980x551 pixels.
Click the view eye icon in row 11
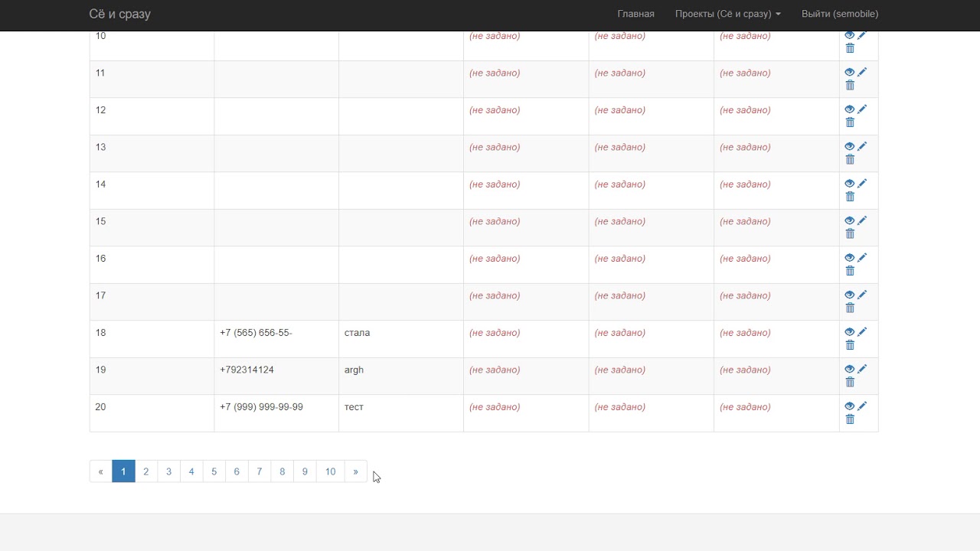(x=849, y=72)
